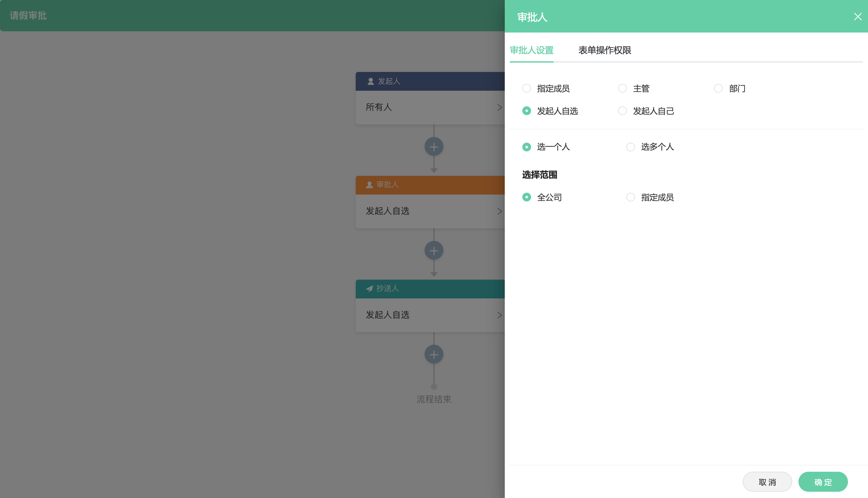
Task: Switch to 审批人设置 tab
Action: pyautogui.click(x=531, y=50)
